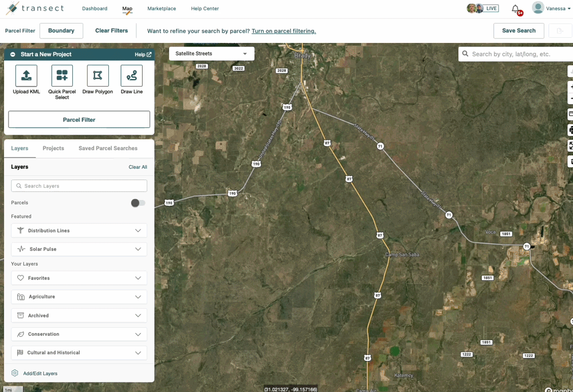This screenshot has height=392, width=573.
Task: Click Clear All in Layers
Action: [138, 167]
